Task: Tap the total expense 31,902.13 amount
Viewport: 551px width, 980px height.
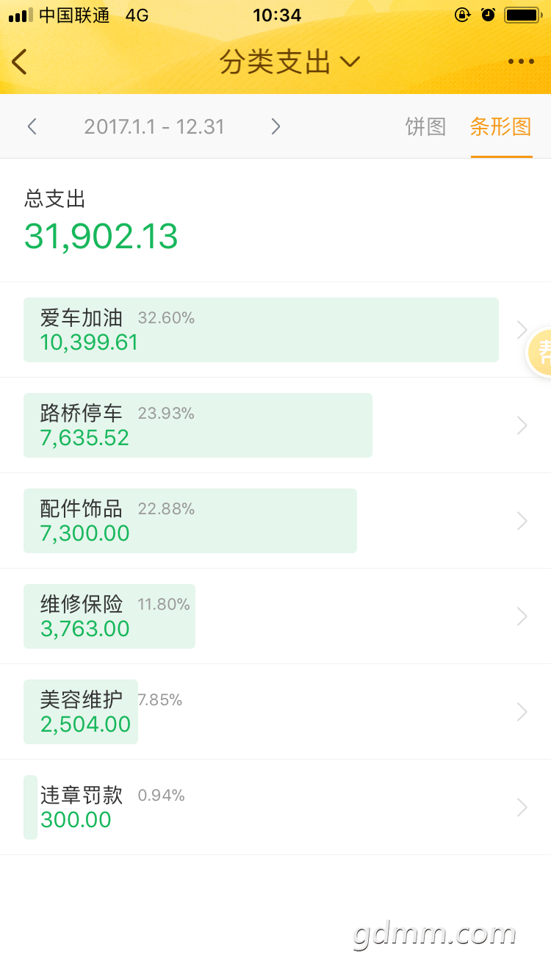Action: [x=101, y=237]
